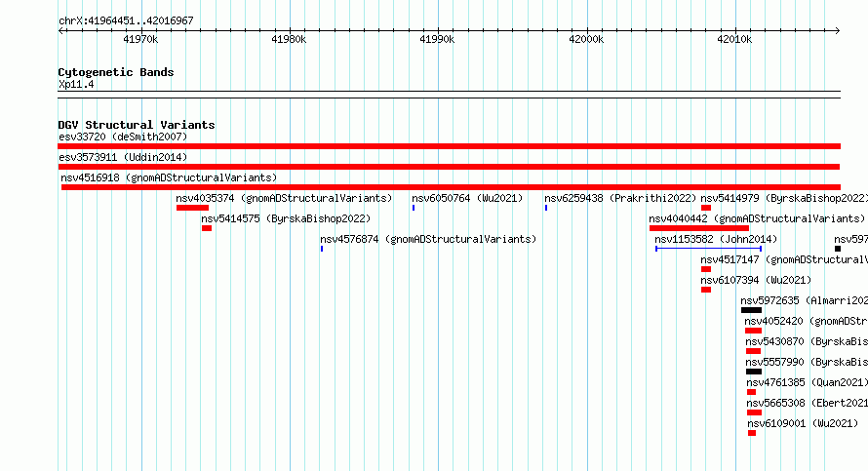This screenshot has width=868, height=471.
Task: Select red bar under nsv4517147
Action: (706, 269)
